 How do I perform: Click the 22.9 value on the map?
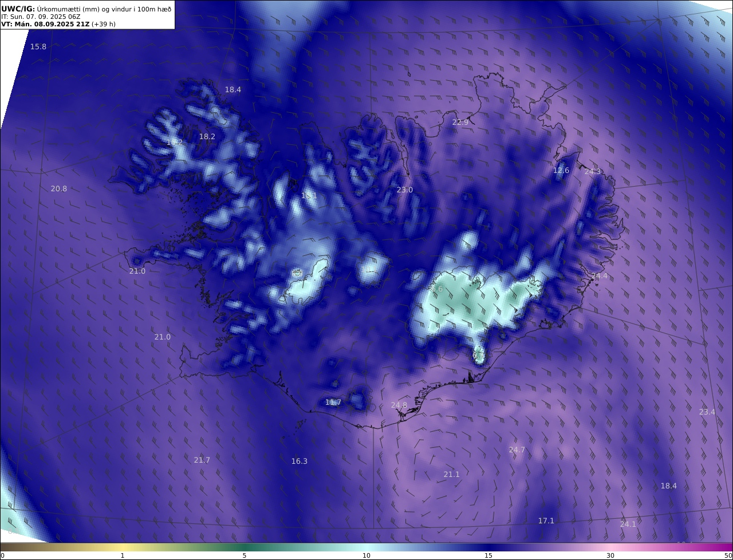tap(460, 122)
